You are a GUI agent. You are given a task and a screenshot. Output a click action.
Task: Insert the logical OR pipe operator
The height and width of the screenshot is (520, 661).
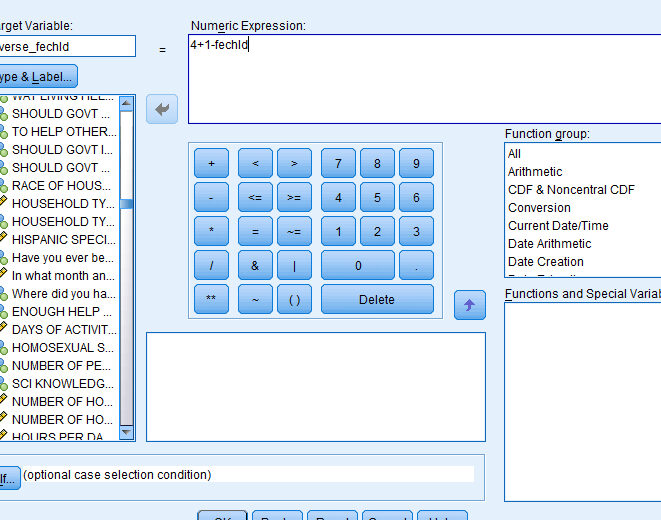tap(294, 265)
